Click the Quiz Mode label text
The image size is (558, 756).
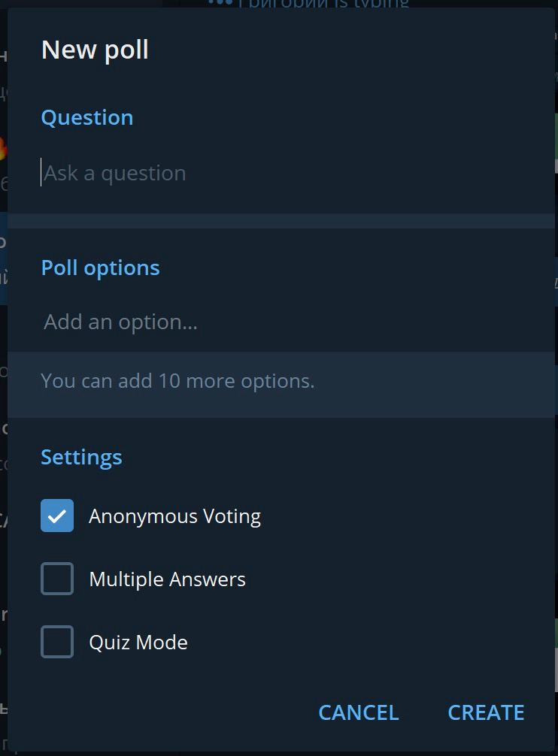point(138,643)
